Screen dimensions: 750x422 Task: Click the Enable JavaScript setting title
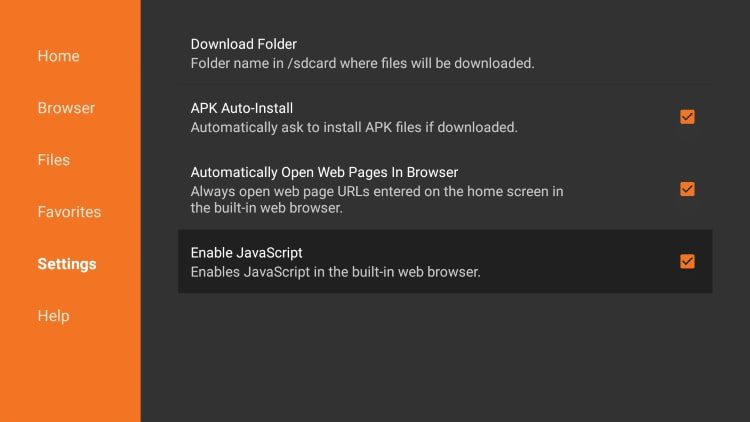(x=246, y=253)
